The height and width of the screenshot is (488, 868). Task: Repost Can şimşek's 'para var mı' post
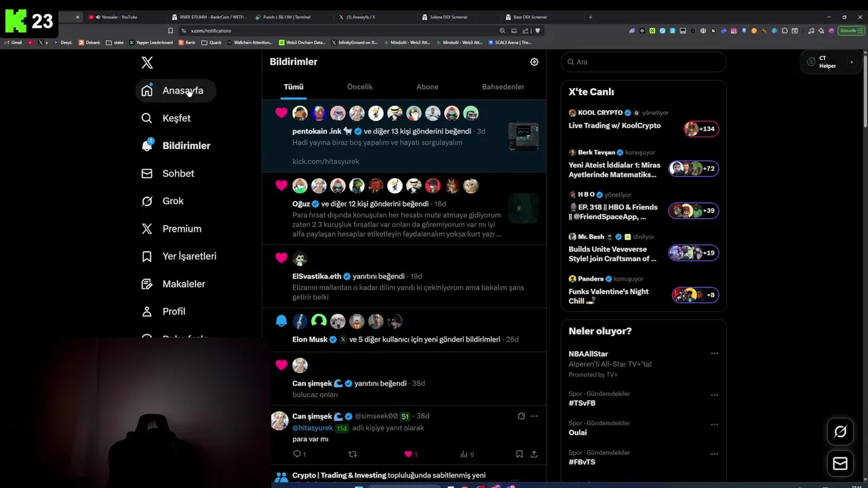click(352, 454)
